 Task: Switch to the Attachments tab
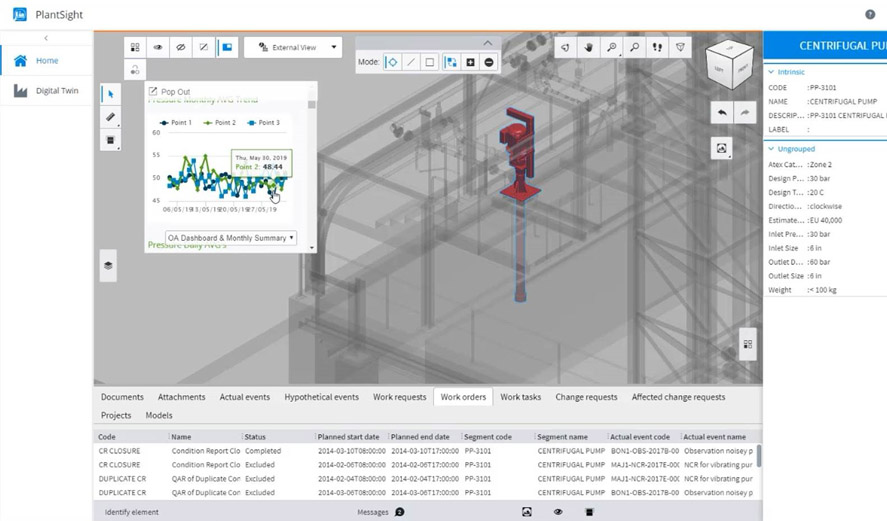(182, 397)
